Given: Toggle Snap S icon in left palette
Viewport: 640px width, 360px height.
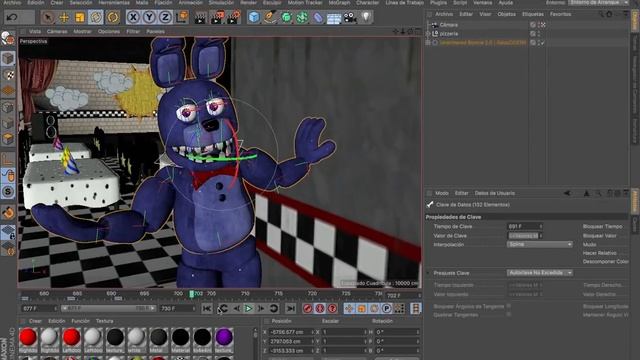Looking at the screenshot, I should click(8, 191).
